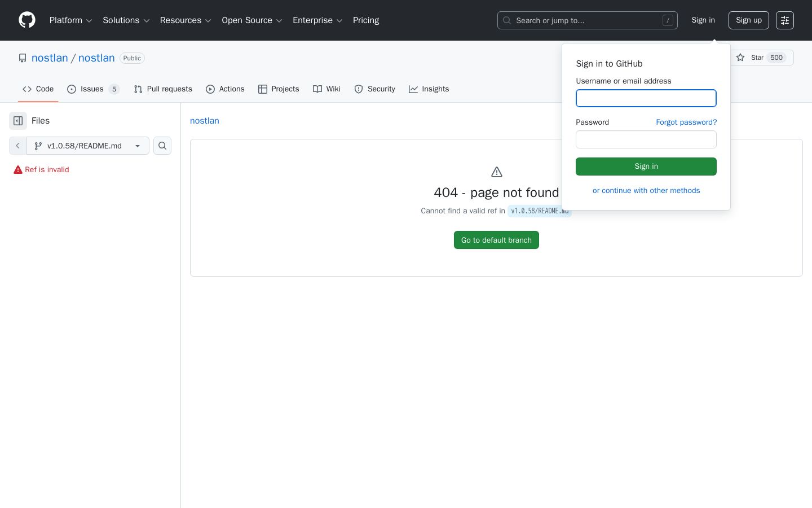
Task: Expand the Solutions menu
Action: (x=126, y=20)
